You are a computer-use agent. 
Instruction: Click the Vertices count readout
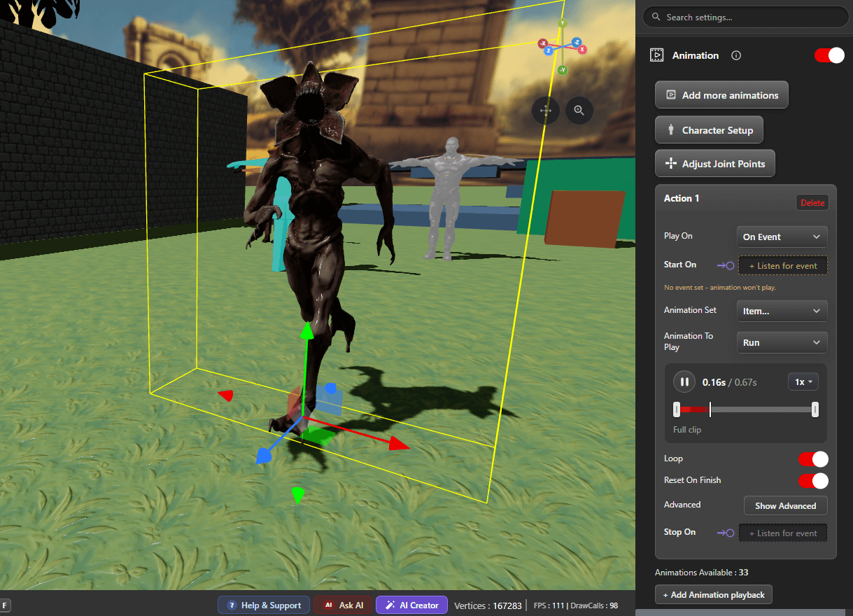[x=488, y=605]
